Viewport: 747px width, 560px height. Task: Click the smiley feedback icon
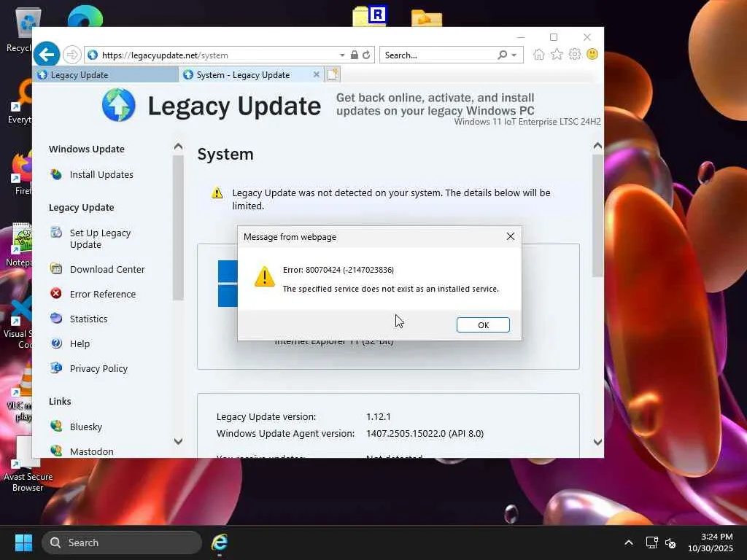pos(592,54)
